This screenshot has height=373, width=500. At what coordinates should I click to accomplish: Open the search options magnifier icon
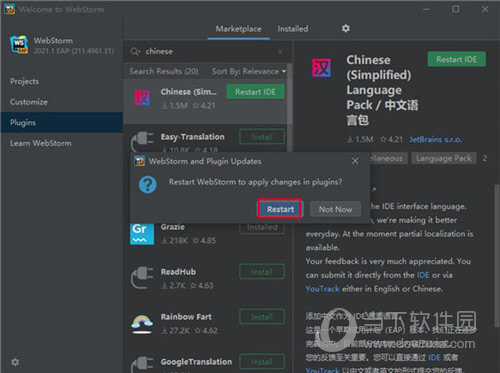click(135, 51)
